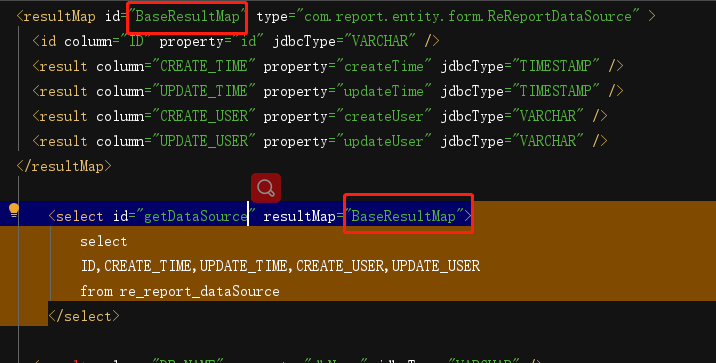Click the property value "updateTime"
The image size is (716, 363).
point(384,91)
